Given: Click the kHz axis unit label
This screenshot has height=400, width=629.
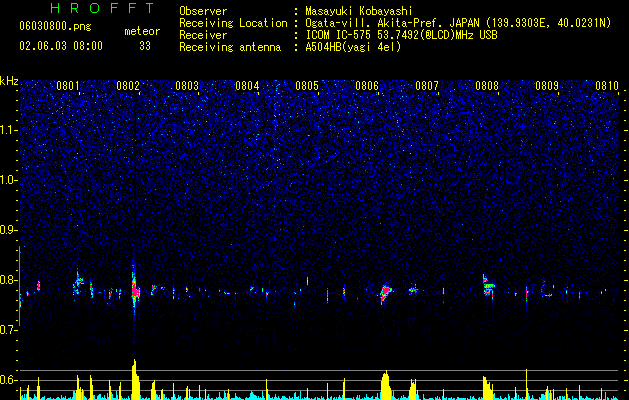Looking at the screenshot, I should tap(9, 81).
